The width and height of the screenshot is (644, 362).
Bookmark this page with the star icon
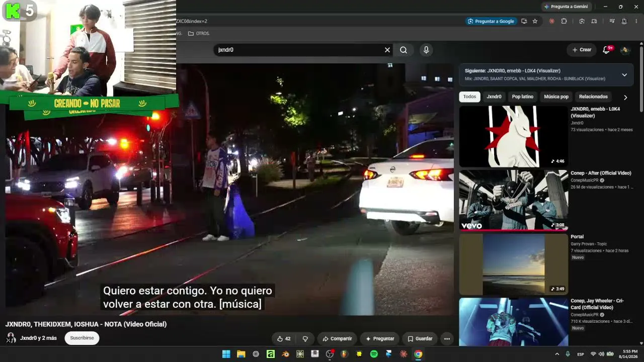535,21
